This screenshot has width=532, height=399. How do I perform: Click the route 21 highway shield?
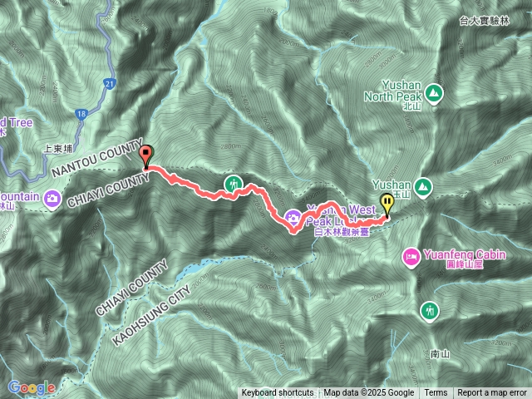[x=110, y=84]
